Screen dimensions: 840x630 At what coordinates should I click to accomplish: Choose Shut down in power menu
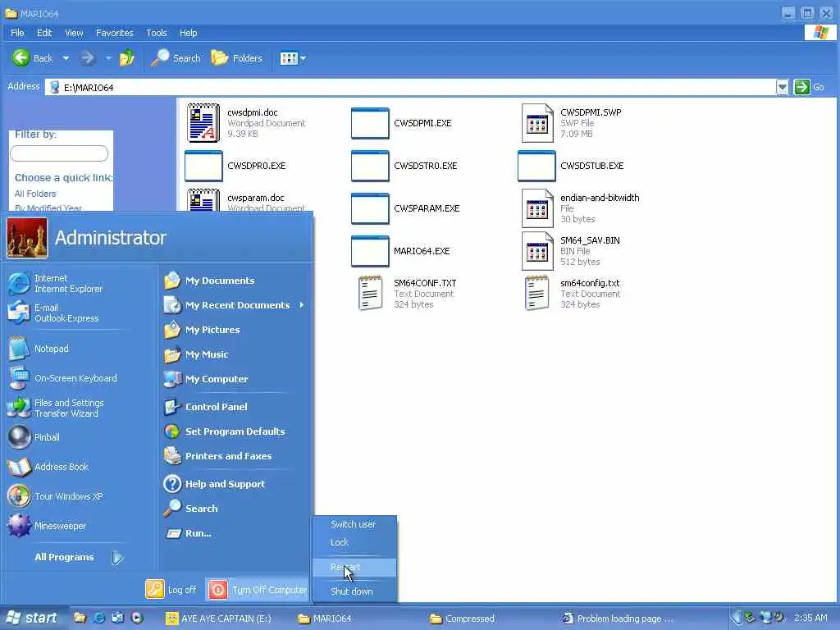pyautogui.click(x=354, y=591)
